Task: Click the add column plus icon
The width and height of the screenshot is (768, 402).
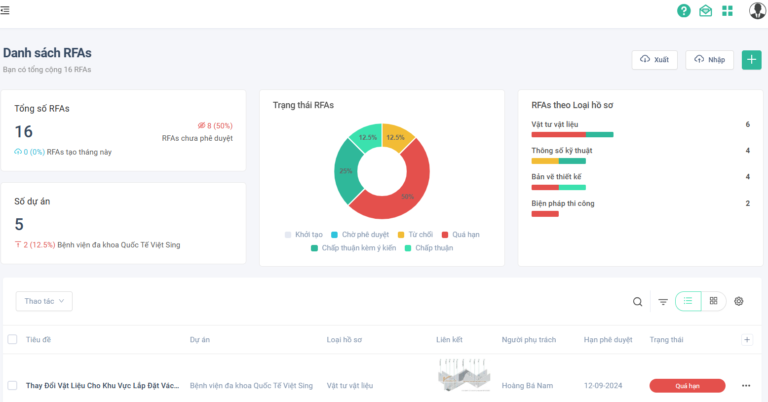Action: tap(747, 339)
